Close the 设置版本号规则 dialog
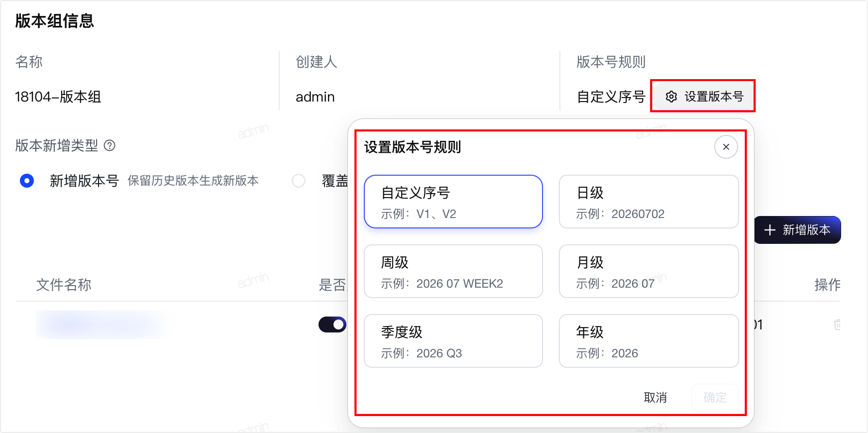This screenshot has height=433, width=868. coord(726,147)
